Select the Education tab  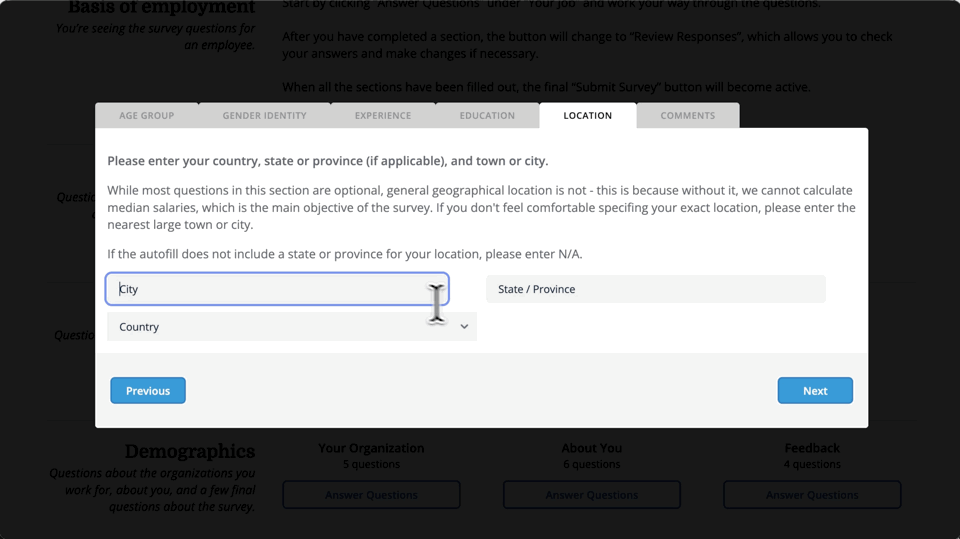tap(487, 116)
